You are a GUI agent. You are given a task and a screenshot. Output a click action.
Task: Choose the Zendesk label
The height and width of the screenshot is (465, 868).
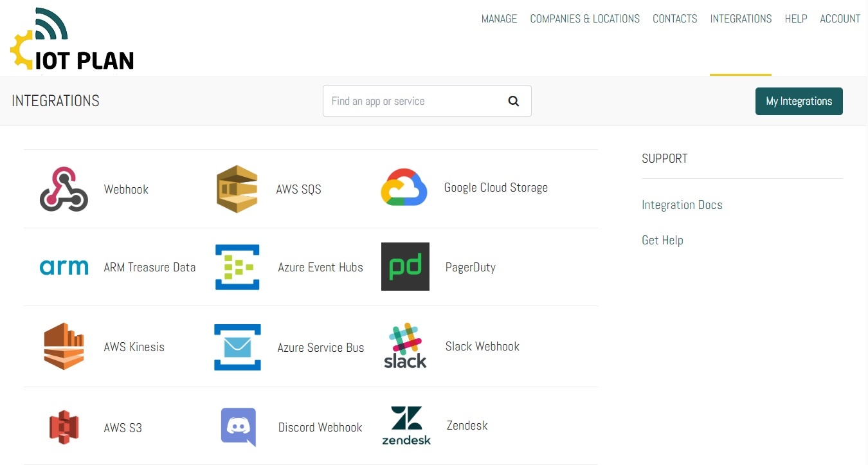(467, 425)
